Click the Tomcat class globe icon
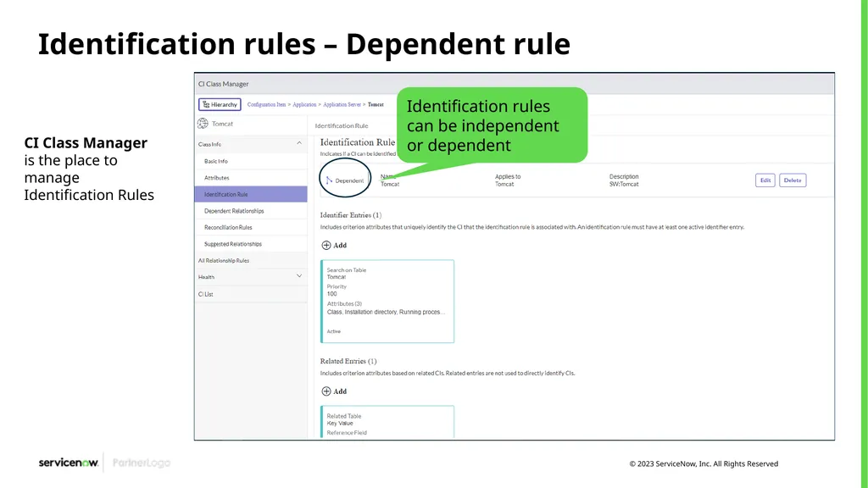Viewport: 868px width, 488px height. coord(203,124)
